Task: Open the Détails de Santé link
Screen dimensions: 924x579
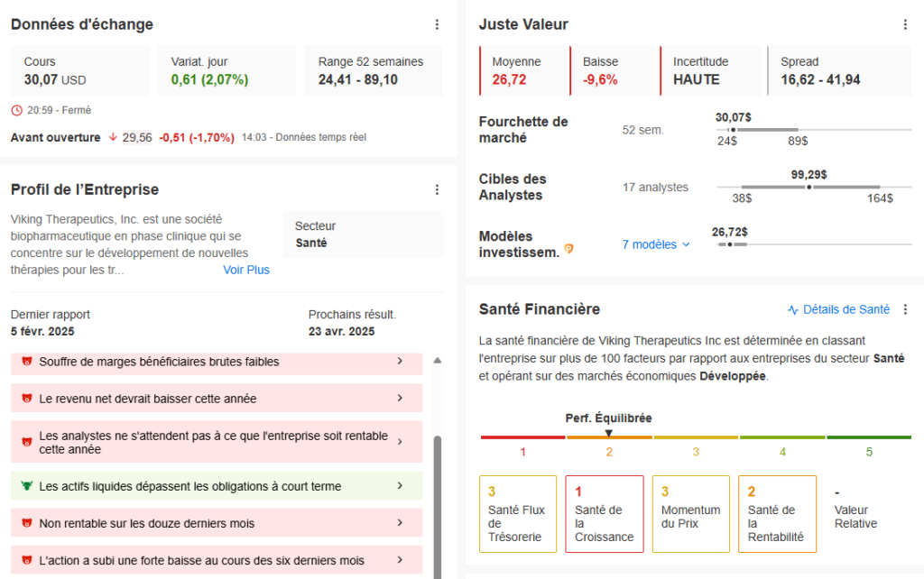Action: click(838, 309)
